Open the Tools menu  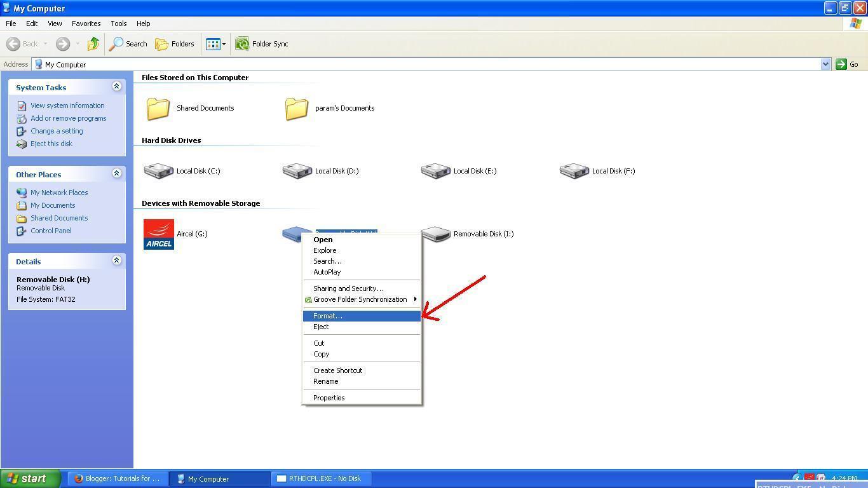[119, 24]
